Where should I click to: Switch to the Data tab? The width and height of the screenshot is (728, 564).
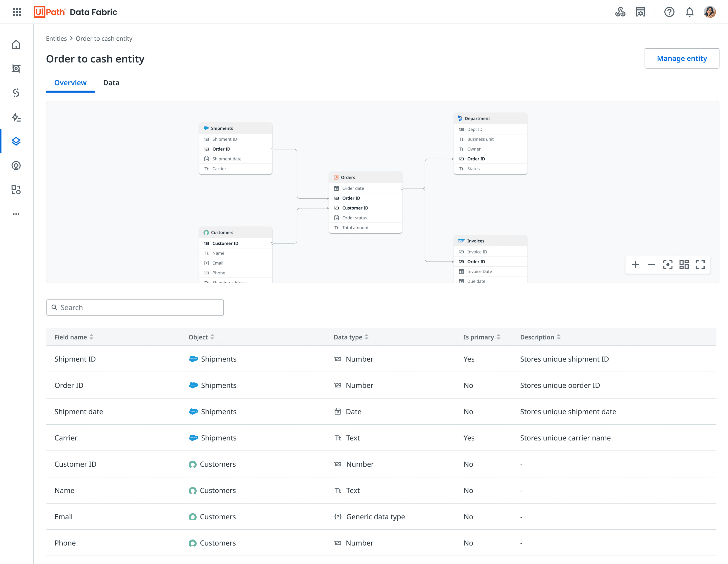point(111,83)
